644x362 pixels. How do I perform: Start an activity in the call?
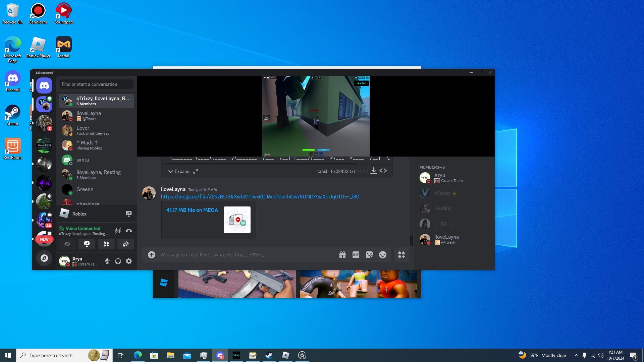(106, 244)
